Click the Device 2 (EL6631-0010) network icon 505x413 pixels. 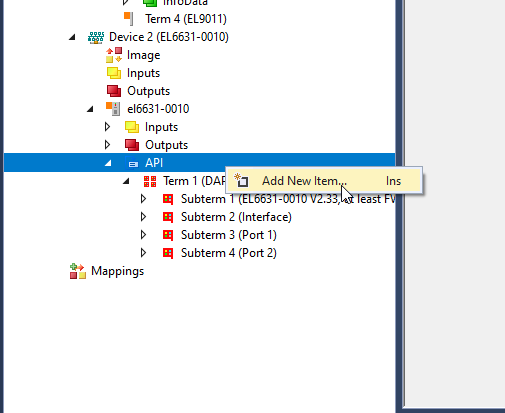pyautogui.click(x=96, y=37)
